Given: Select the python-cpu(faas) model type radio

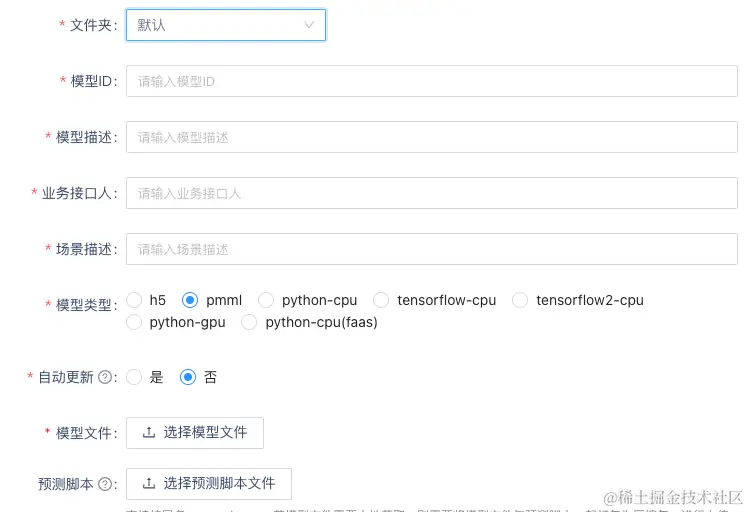Looking at the screenshot, I should (x=249, y=322).
